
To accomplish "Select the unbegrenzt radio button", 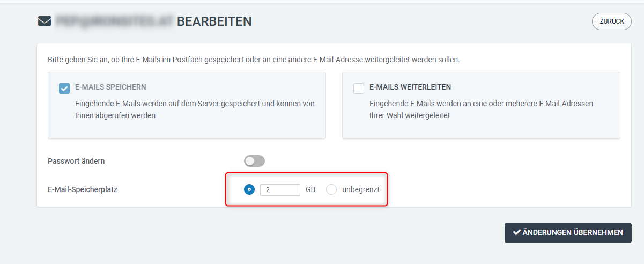I will [331, 189].
